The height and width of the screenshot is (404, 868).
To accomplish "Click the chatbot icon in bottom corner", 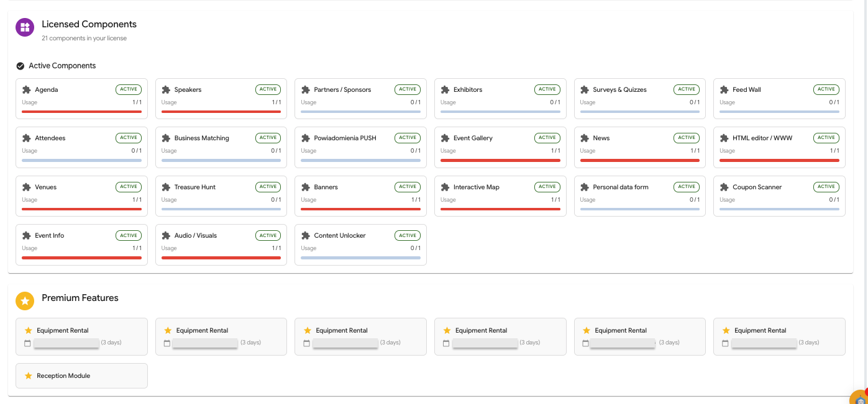I will [x=859, y=398].
